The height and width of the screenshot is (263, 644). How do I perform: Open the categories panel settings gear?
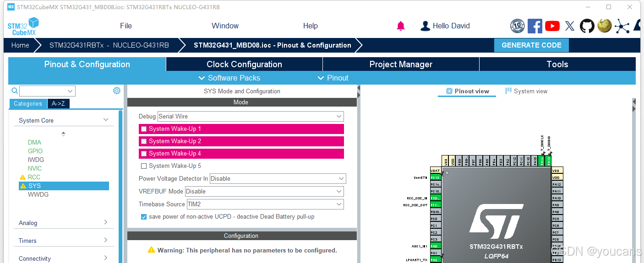click(x=117, y=91)
